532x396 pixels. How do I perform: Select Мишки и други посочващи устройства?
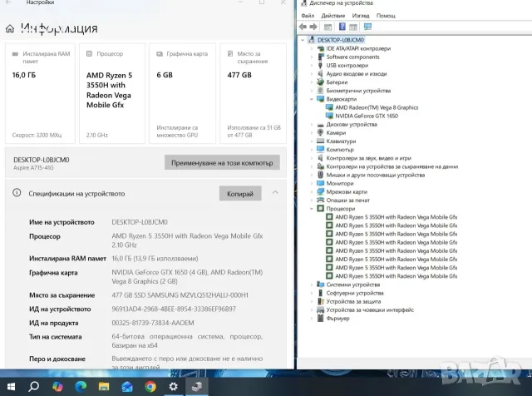pyautogui.click(x=375, y=175)
